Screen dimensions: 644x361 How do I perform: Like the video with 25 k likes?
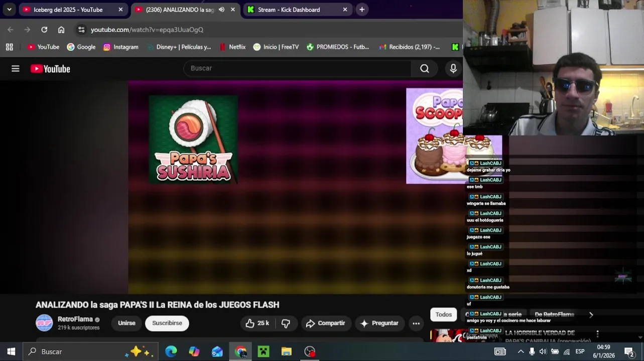click(257, 323)
